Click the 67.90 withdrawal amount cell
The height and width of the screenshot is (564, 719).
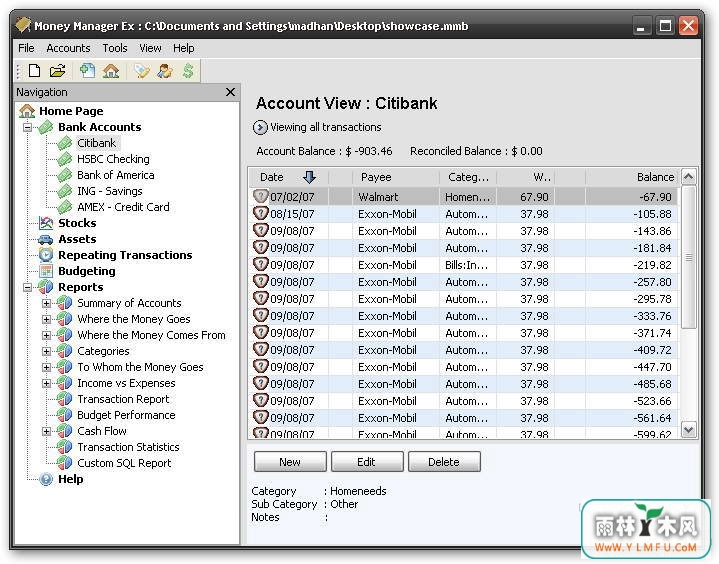[x=525, y=197]
